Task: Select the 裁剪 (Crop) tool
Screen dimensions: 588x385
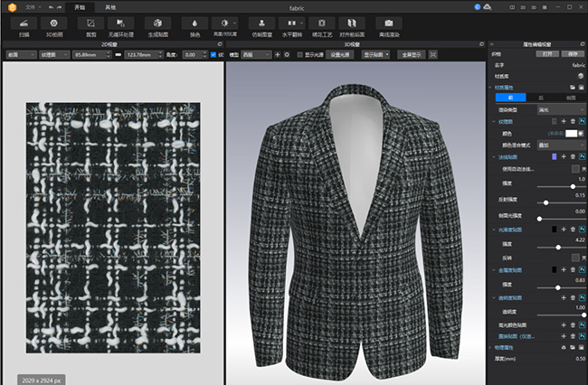Action: pos(90,25)
